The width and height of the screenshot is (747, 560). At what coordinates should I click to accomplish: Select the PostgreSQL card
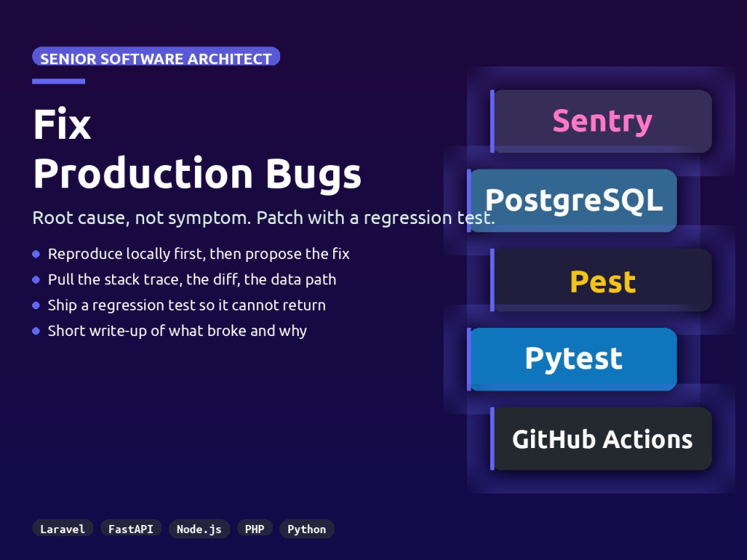tap(571, 200)
